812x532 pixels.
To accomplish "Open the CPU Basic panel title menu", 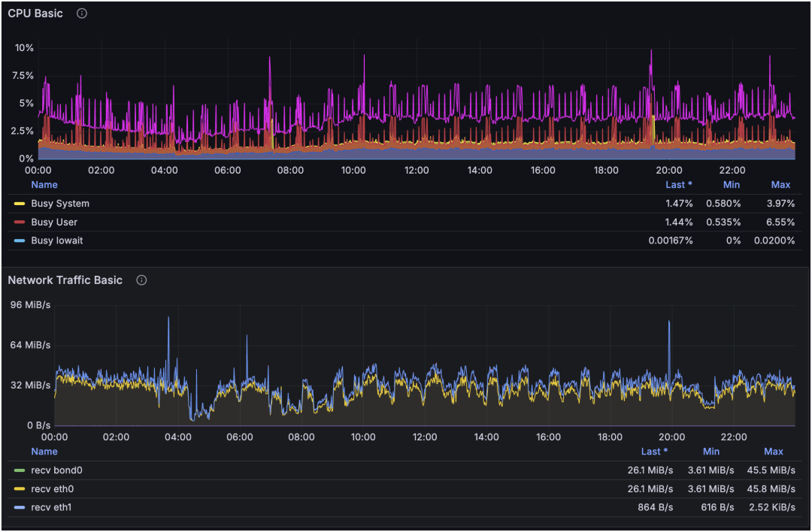I will click(x=35, y=14).
